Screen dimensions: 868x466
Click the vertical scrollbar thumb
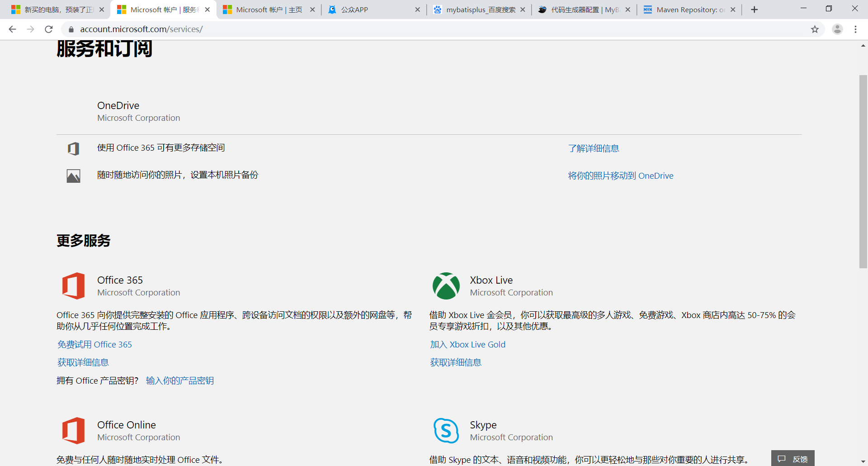tap(863, 172)
